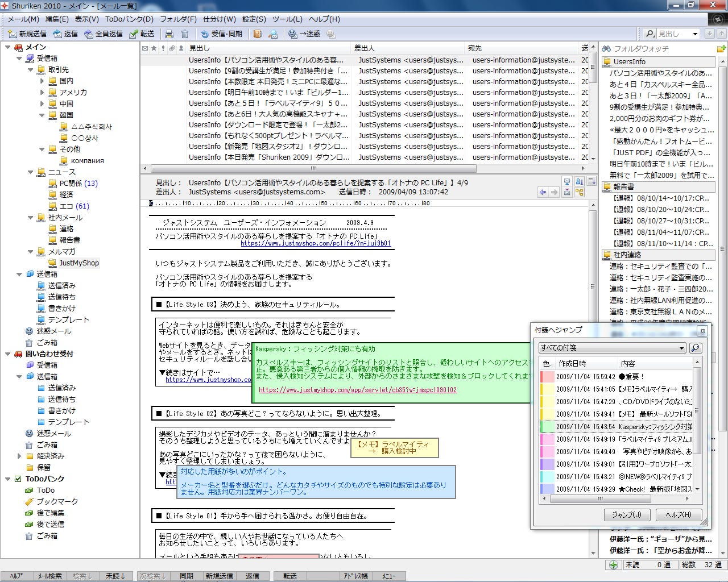Viewport: 728px width, 582px height.
Task: Select the blue ★Check! sticky note row
Action: 616,489
